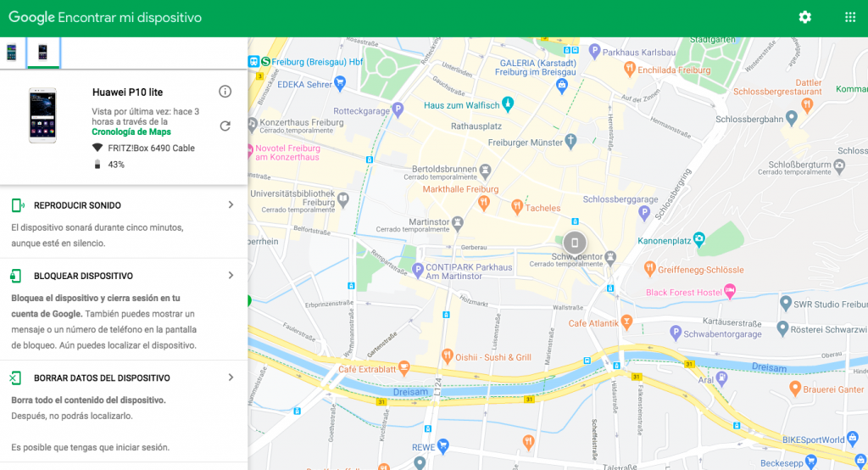Image resolution: width=868 pixels, height=470 pixels.
Task: Click the Schlossbergbahn pin
Action: point(792,117)
